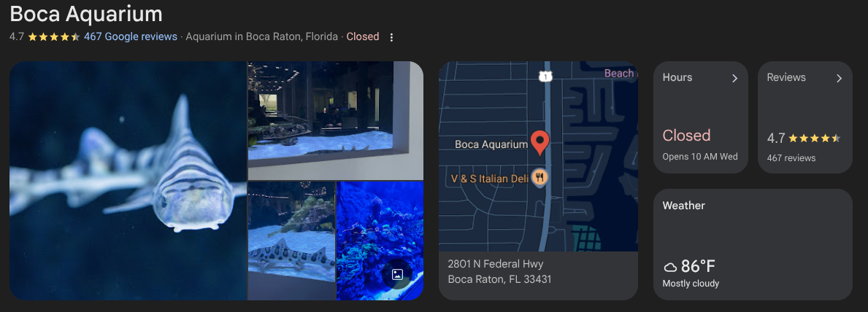Click the large Closed text in Hours card
Image resolution: width=868 pixels, height=312 pixels.
686,136
